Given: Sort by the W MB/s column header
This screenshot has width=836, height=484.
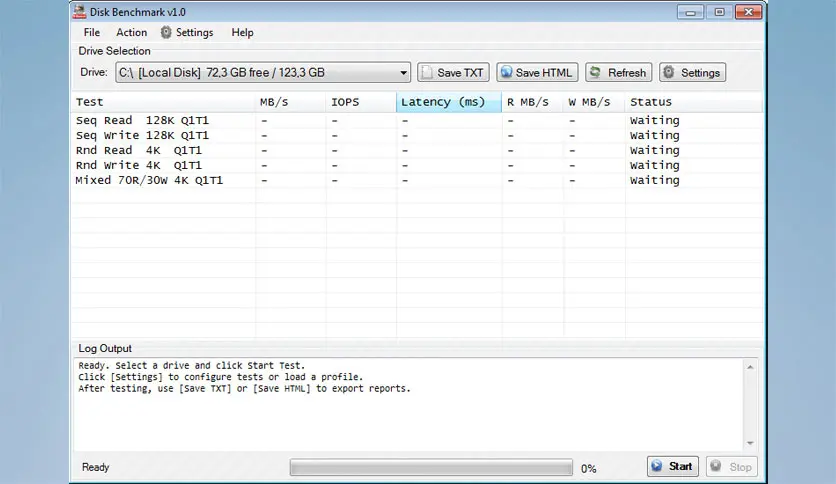Looking at the screenshot, I should click(594, 102).
